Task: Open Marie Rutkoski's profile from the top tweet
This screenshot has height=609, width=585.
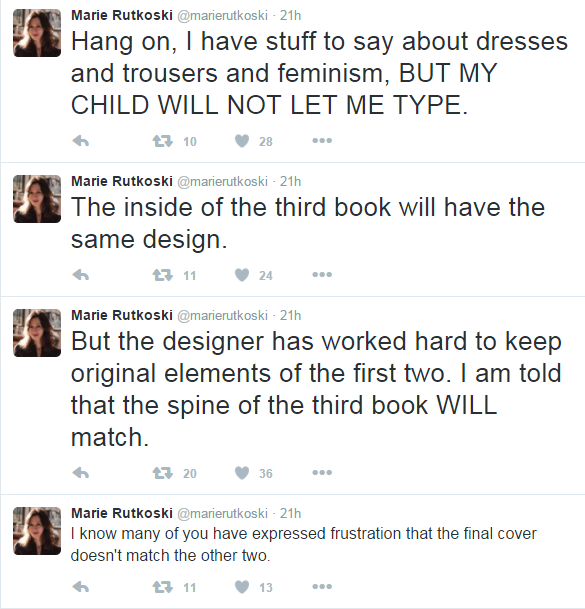Action: (x=122, y=16)
